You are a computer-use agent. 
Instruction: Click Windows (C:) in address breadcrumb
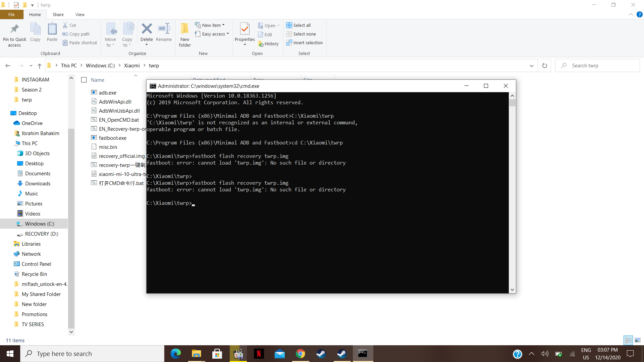coord(100,66)
